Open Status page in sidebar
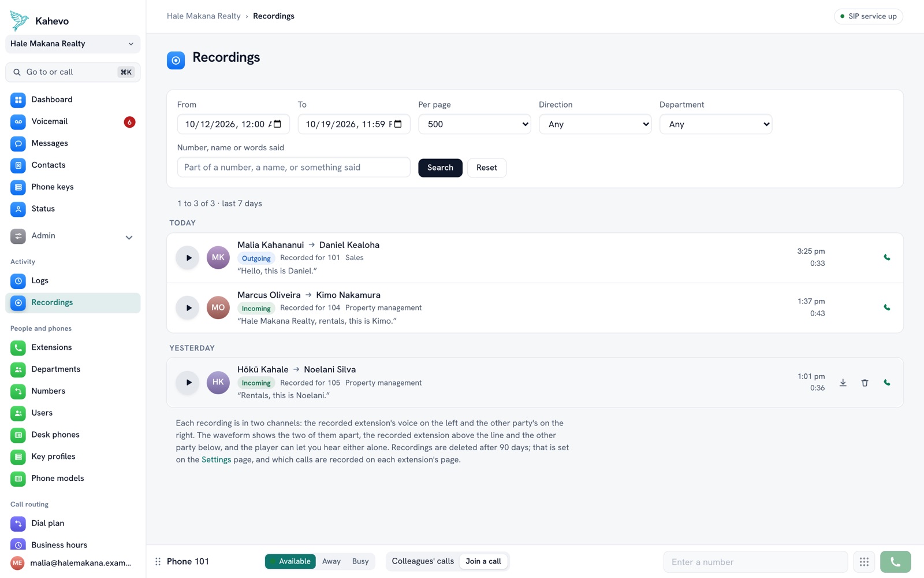 coord(73,209)
